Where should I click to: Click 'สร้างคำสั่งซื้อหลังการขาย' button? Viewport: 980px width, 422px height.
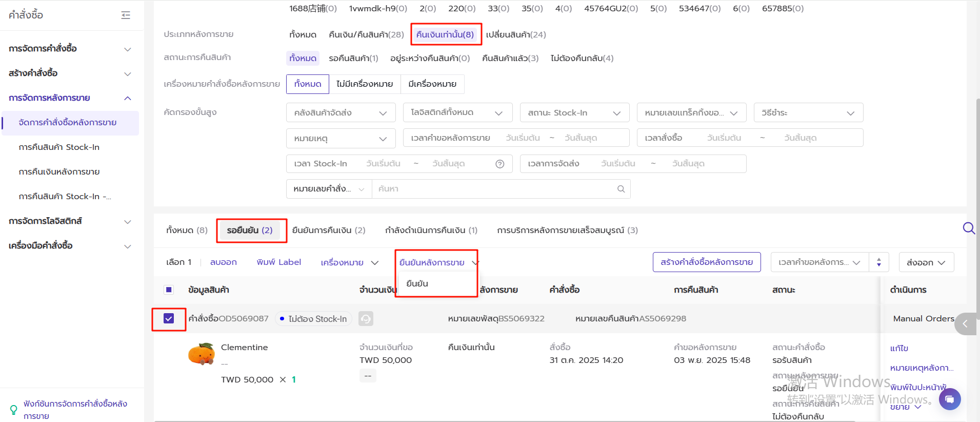706,262
